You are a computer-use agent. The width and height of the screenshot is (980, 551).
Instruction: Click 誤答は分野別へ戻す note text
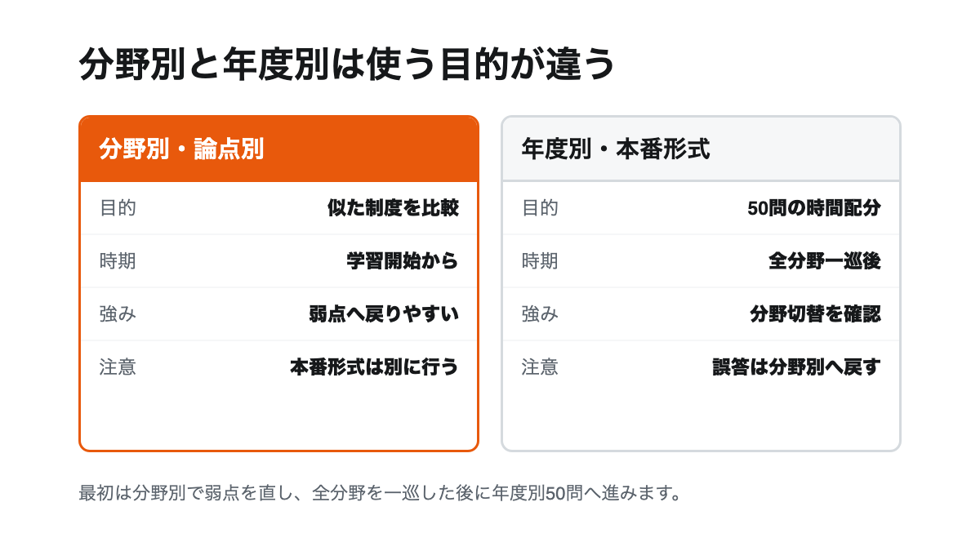(796, 367)
